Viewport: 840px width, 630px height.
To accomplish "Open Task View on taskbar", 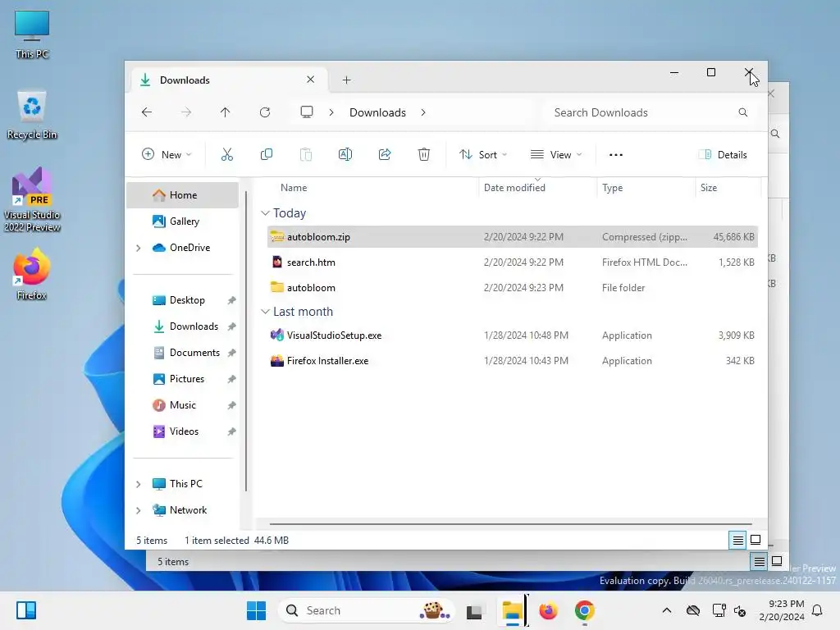I will 474,610.
